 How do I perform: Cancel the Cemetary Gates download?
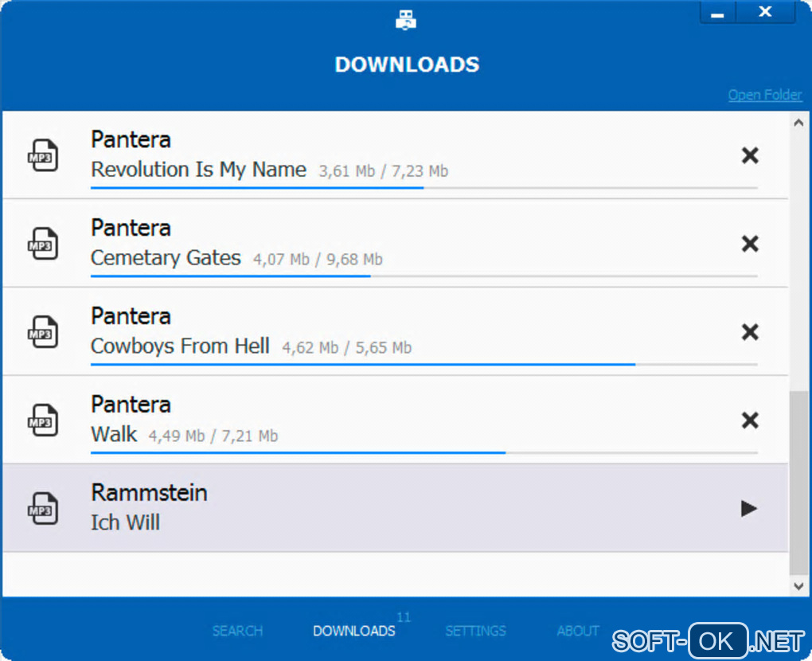pos(750,244)
